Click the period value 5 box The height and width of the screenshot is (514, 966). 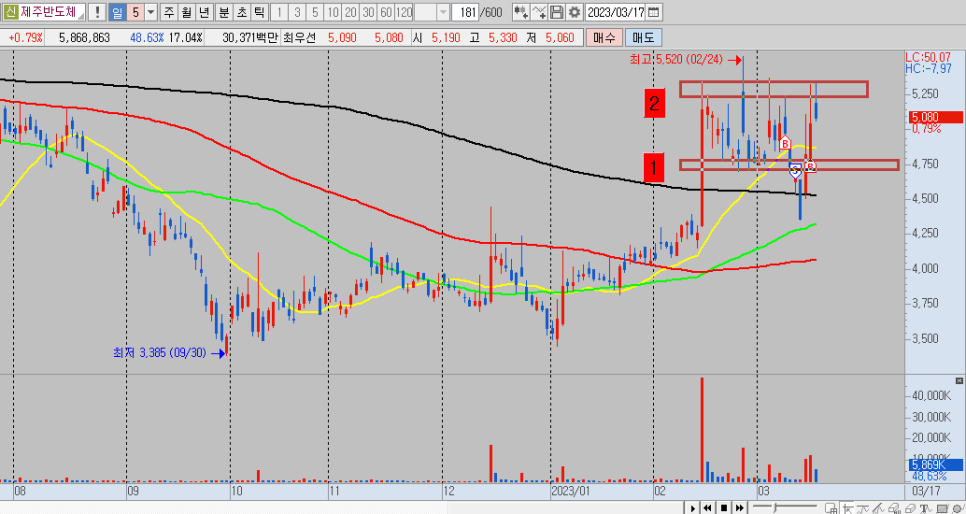point(136,12)
